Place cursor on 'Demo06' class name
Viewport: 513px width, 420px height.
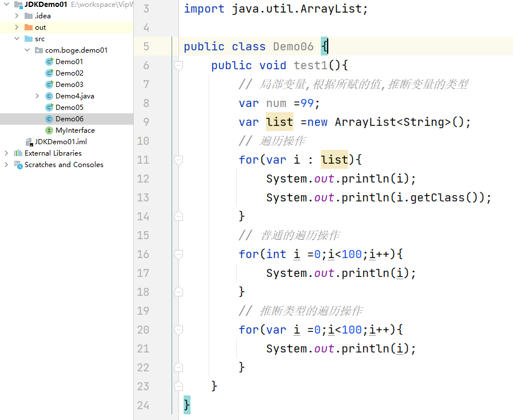293,46
